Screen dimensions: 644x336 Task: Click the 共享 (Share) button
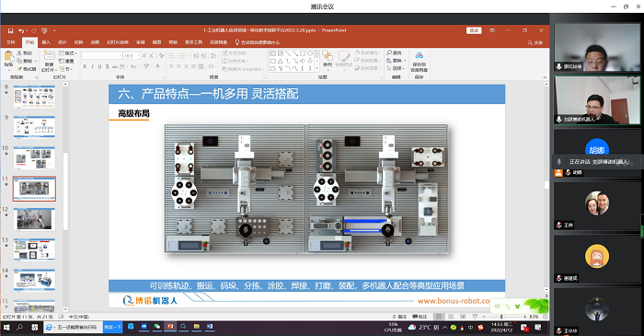(535, 42)
